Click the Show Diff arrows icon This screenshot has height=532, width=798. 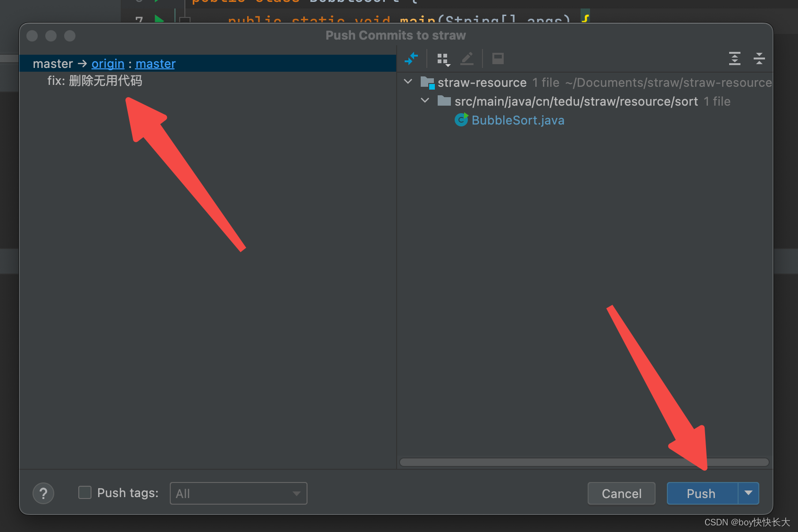[411, 59]
